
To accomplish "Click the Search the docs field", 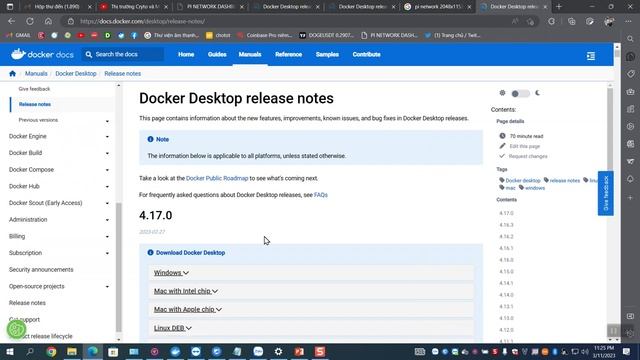I will pos(123,54).
